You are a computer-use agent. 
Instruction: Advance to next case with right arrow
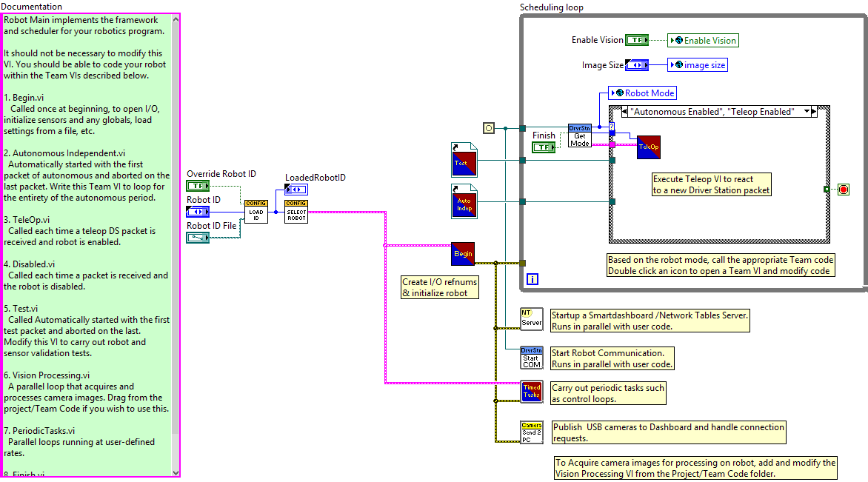click(x=814, y=112)
